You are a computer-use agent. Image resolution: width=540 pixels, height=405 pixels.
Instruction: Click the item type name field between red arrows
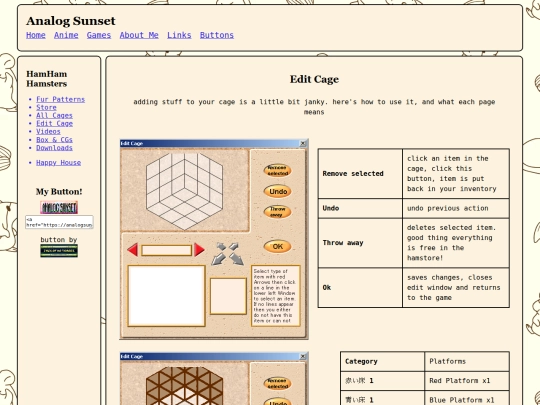point(166,250)
